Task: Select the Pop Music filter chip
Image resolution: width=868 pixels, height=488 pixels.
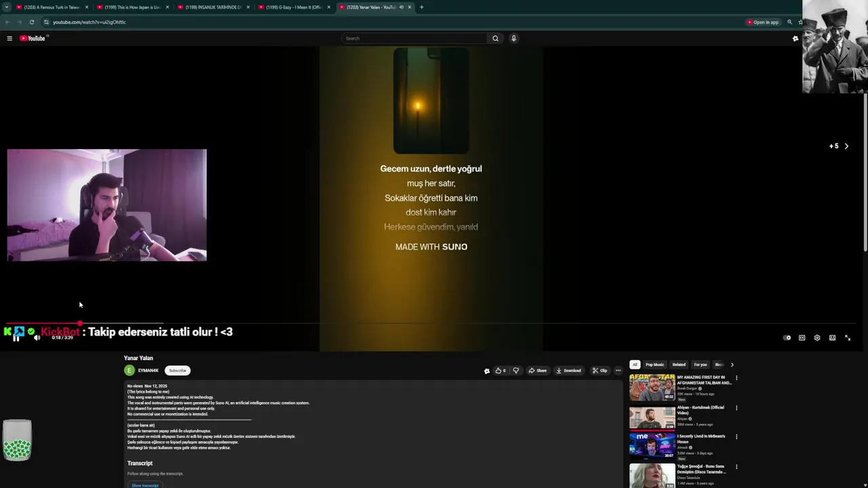Action: pyautogui.click(x=654, y=365)
